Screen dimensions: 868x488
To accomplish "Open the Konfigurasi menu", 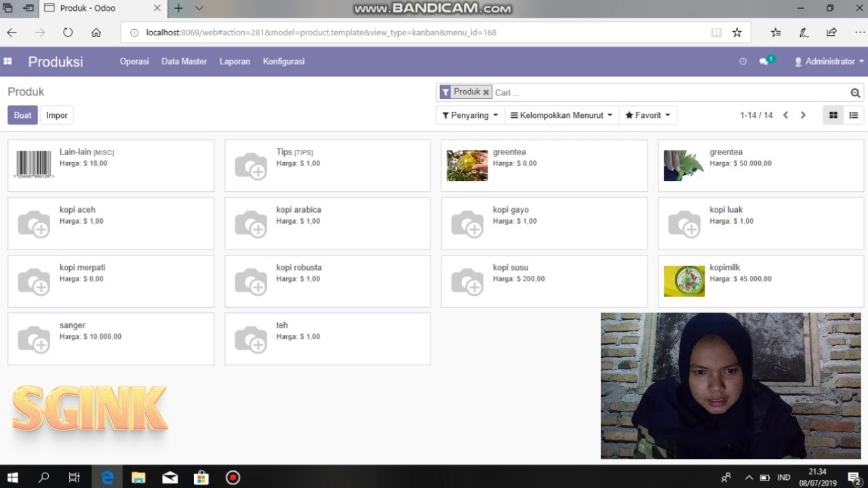I will tap(283, 61).
